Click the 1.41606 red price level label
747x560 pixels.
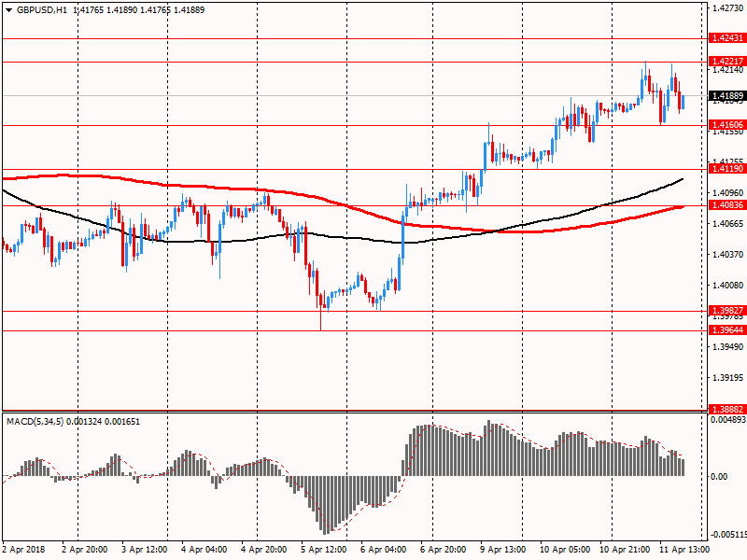[727, 125]
